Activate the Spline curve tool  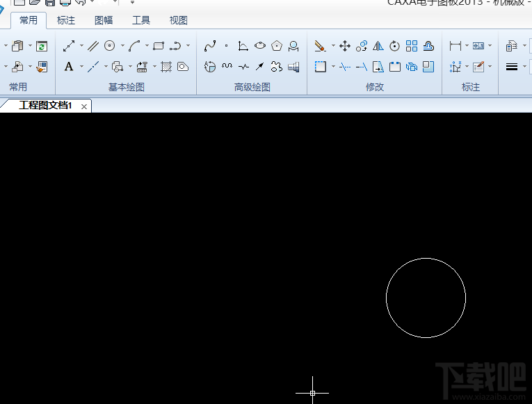point(210,46)
